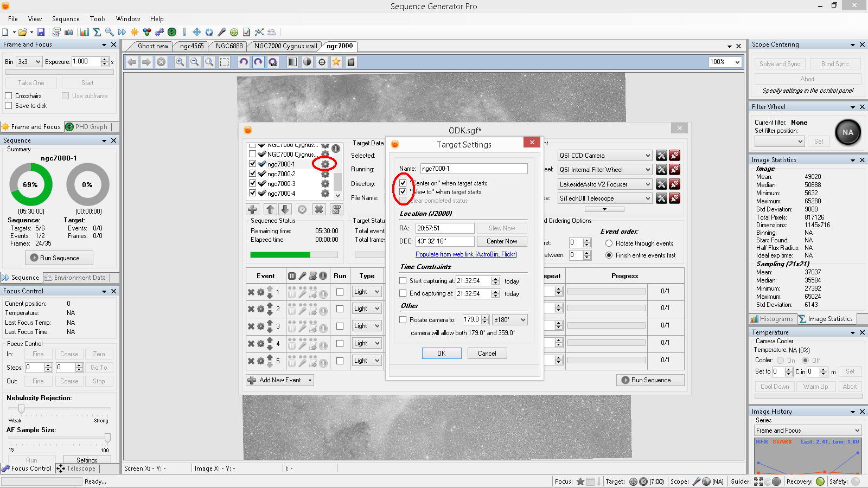
Task: Open the ±180° rotation tolerance dropdown
Action: tap(510, 320)
